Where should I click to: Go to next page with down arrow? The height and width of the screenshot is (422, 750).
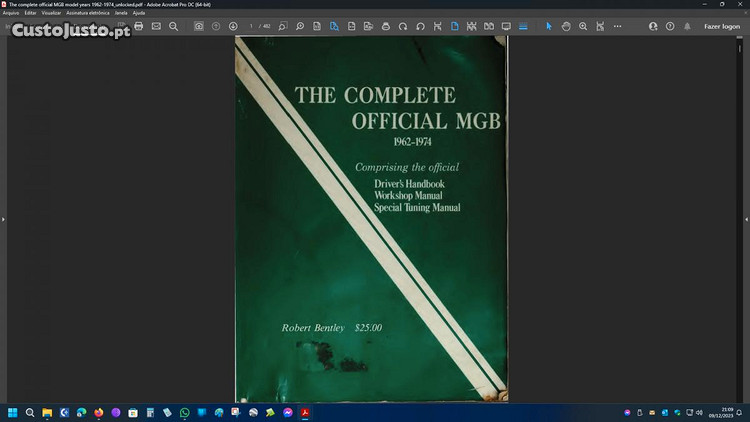click(x=233, y=26)
